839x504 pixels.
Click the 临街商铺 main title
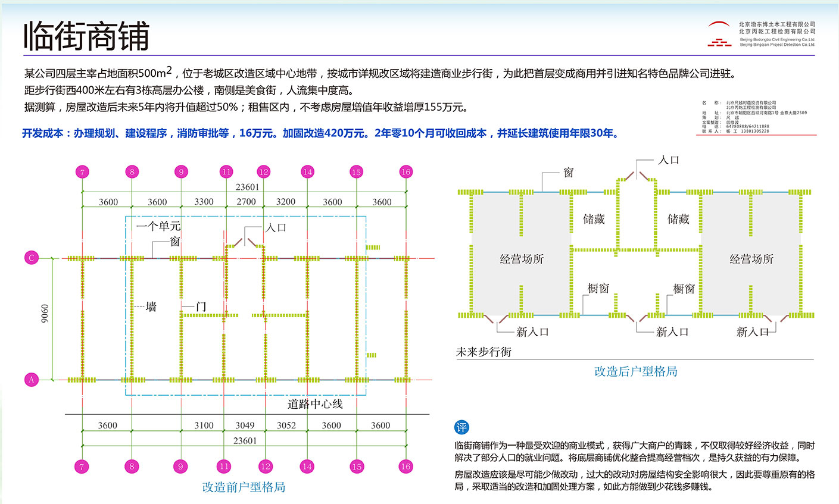coord(86,37)
